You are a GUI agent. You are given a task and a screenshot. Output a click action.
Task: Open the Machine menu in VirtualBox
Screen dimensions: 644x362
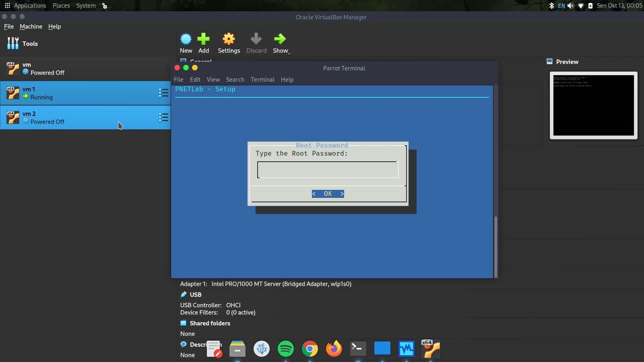pyautogui.click(x=31, y=27)
